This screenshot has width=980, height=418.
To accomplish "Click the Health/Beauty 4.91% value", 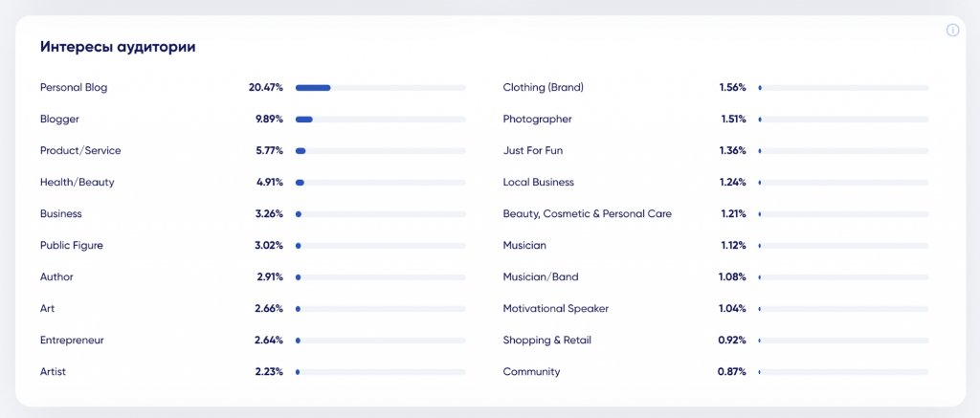I will tap(269, 183).
